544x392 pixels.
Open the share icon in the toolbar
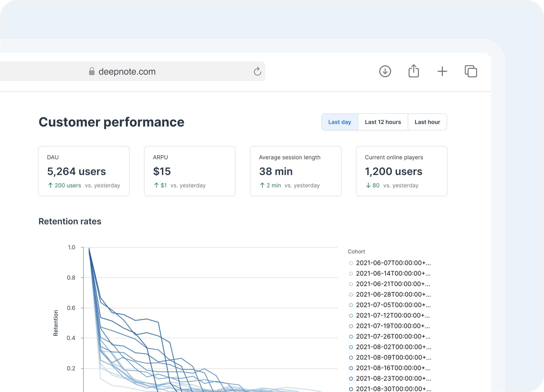coord(413,71)
